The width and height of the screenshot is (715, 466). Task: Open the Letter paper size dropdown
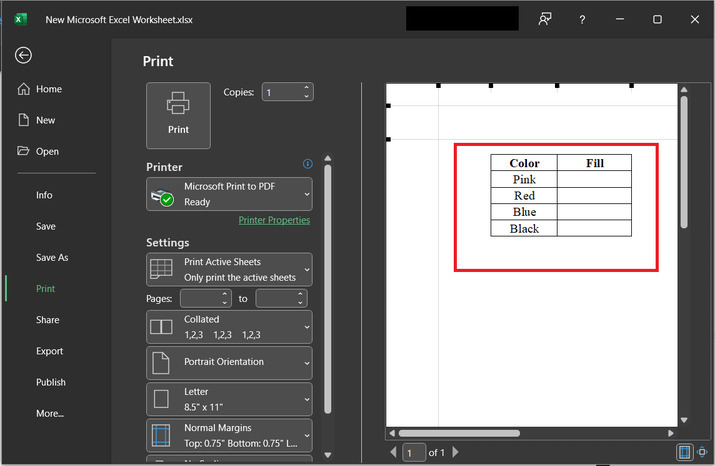pos(229,399)
